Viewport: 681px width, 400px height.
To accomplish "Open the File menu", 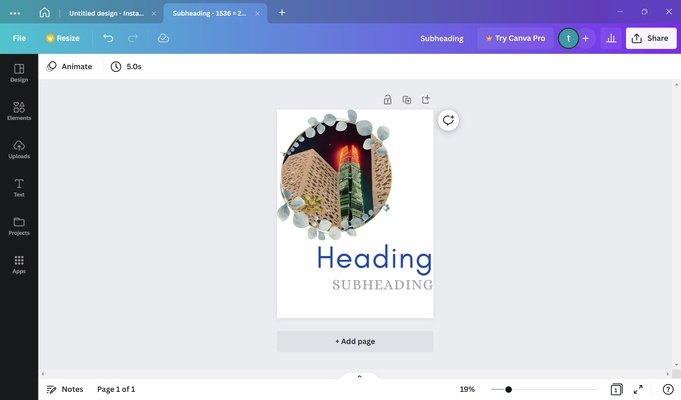I will 19,38.
